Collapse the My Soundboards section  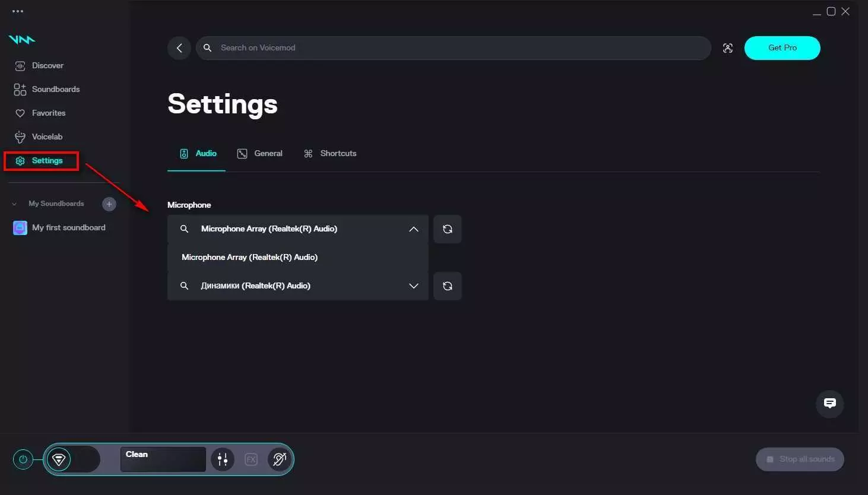click(14, 204)
